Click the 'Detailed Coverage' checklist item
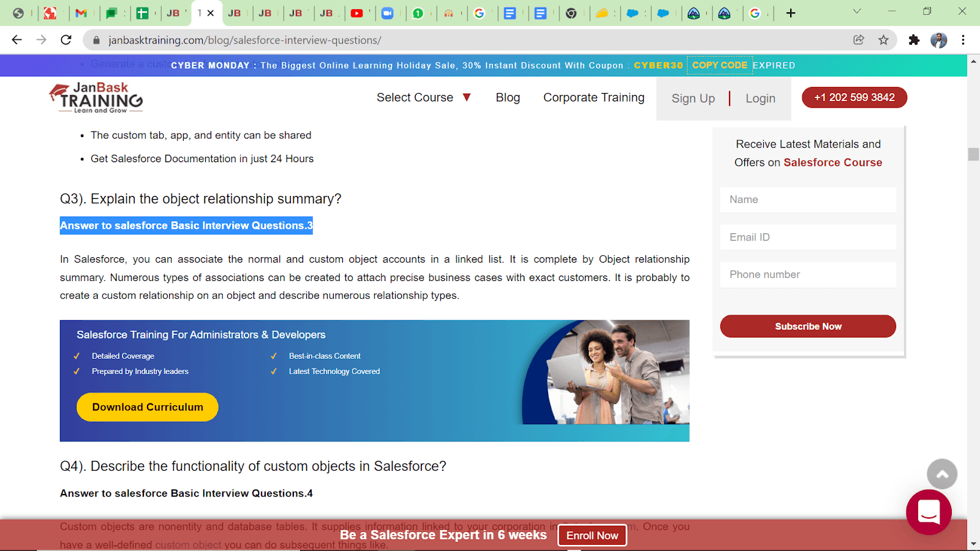This screenshot has width=980, height=551. click(x=123, y=356)
